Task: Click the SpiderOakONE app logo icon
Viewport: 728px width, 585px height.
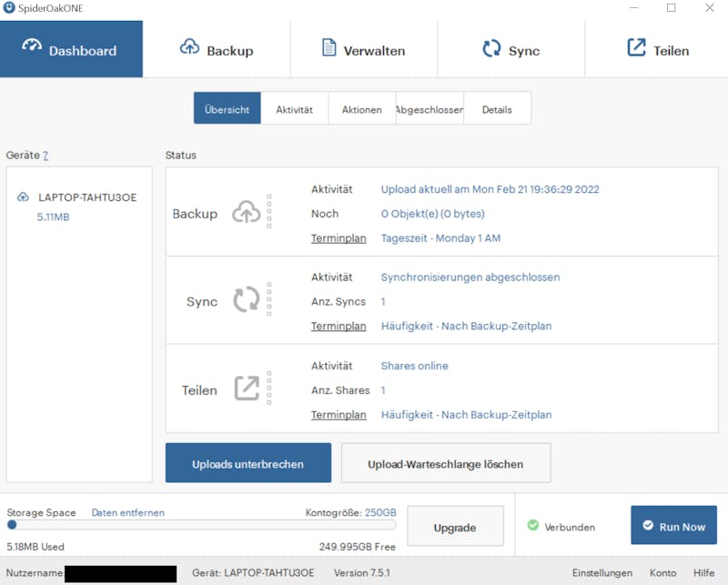Action: (9, 8)
